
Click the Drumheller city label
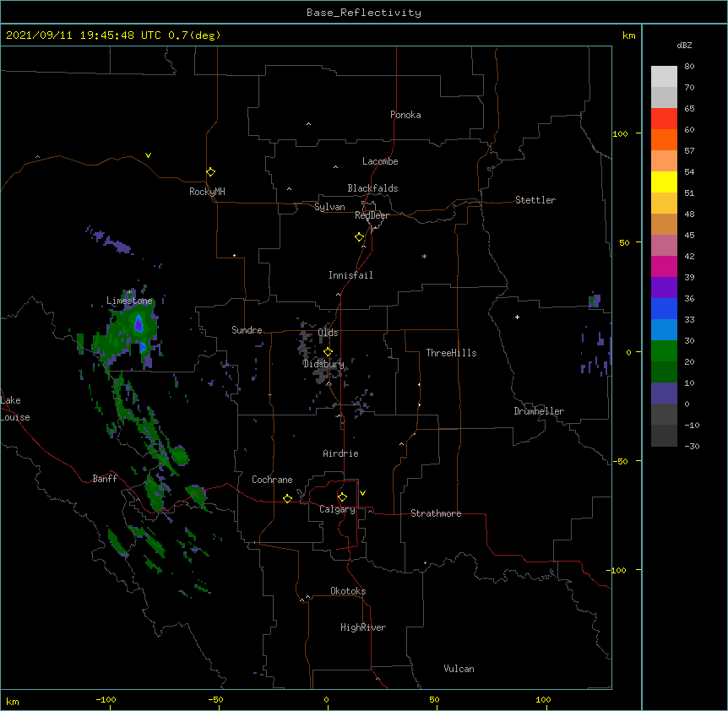tap(539, 411)
